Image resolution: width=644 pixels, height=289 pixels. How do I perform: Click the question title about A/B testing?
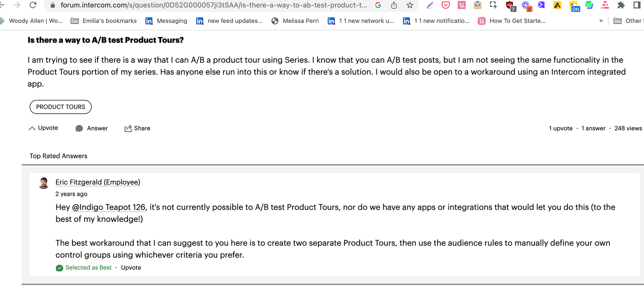[x=106, y=40]
